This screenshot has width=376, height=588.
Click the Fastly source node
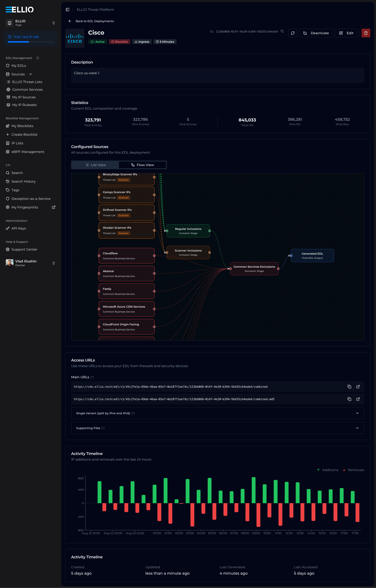[x=127, y=291]
